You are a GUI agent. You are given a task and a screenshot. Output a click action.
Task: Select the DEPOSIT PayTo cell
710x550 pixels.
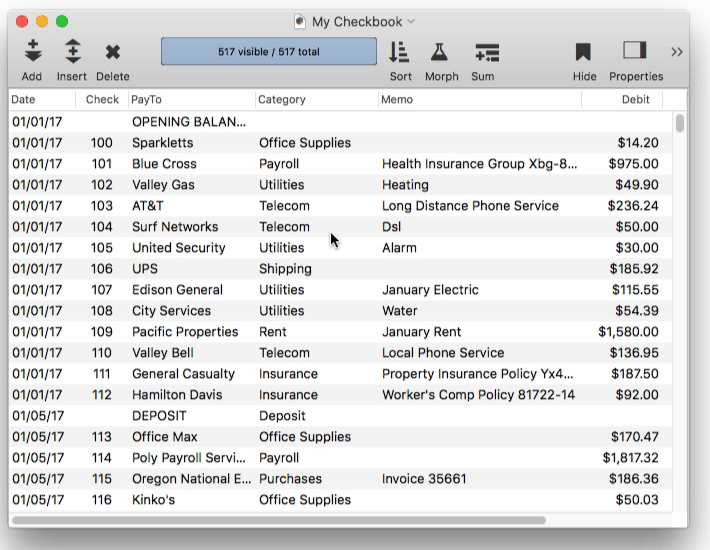tap(159, 416)
